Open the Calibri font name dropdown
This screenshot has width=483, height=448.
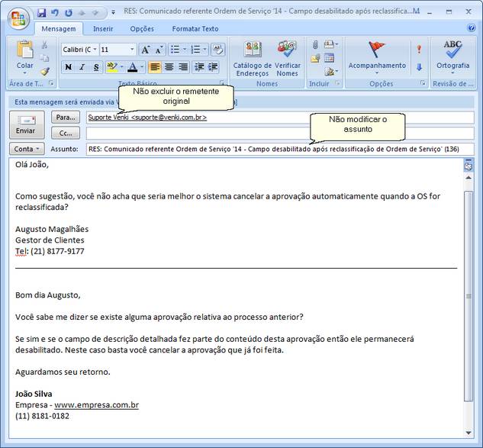[x=95, y=50]
